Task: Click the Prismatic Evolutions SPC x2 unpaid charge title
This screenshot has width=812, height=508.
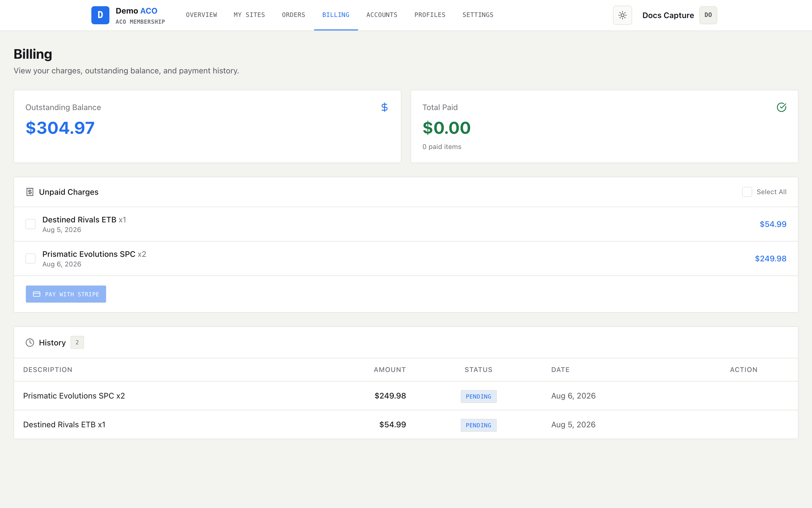Action: 94,254
